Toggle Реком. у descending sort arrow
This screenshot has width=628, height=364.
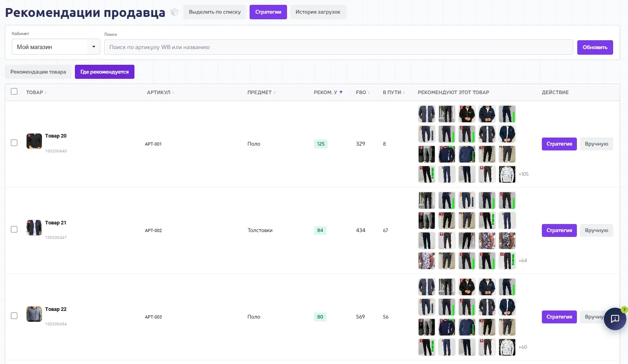click(x=341, y=92)
